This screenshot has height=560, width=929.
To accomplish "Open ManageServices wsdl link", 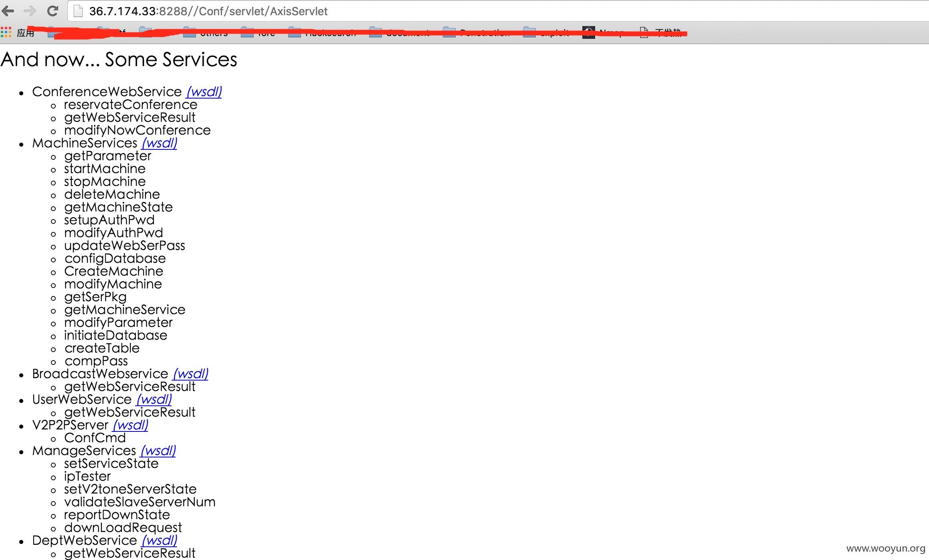I will click(158, 451).
